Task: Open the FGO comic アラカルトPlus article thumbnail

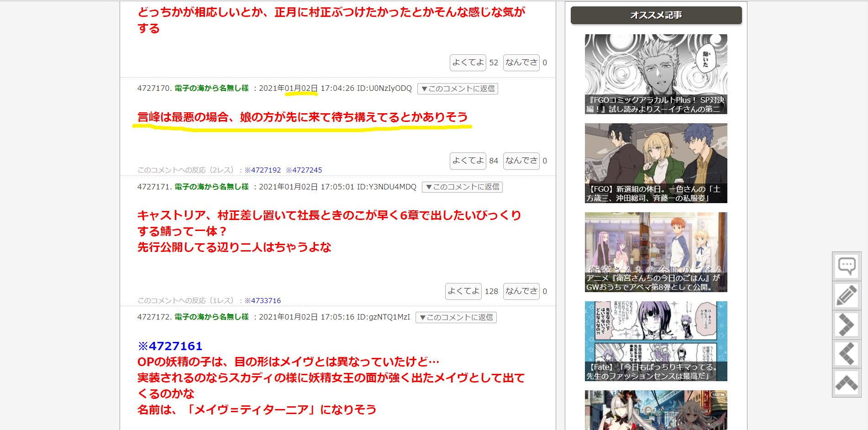Action: pyautogui.click(x=655, y=74)
